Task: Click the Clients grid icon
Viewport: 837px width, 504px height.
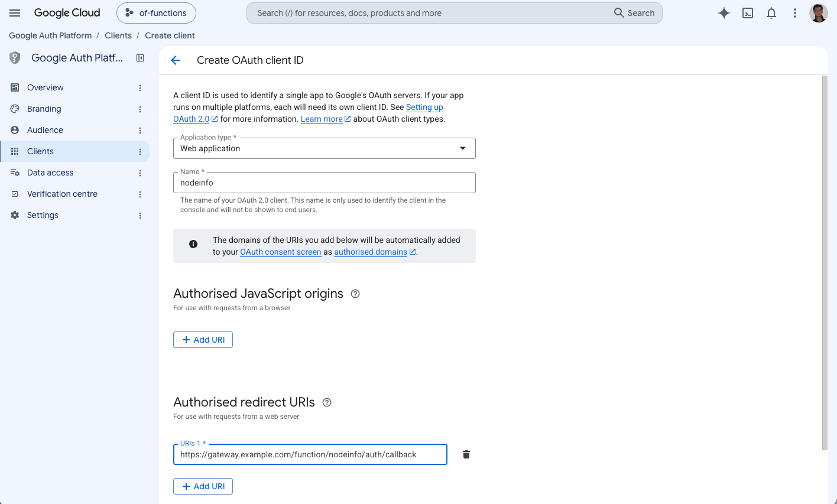Action: click(15, 151)
